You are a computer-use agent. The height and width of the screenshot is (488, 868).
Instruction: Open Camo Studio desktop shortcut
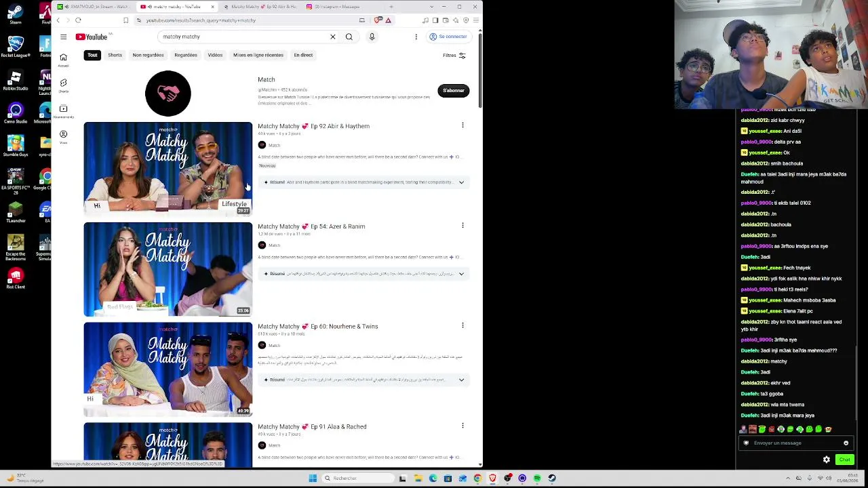[x=15, y=113]
